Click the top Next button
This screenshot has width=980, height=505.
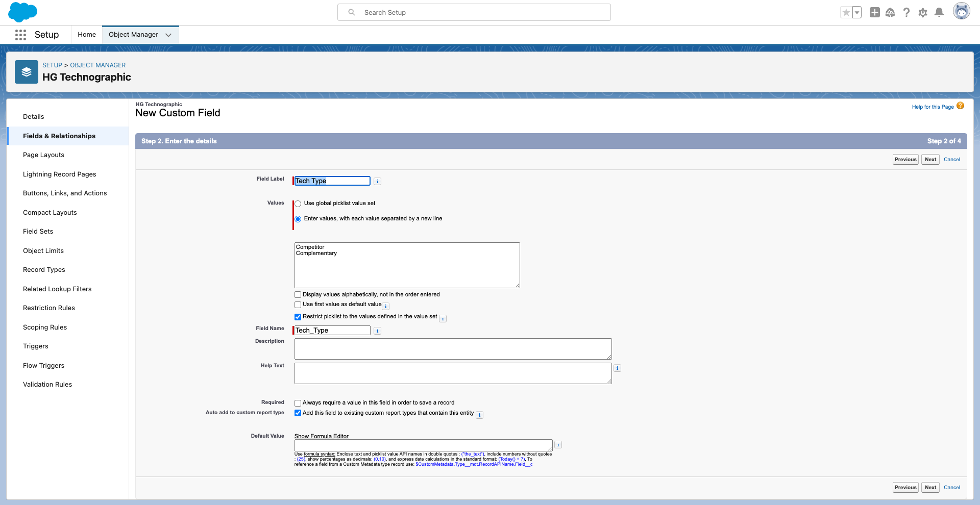pyautogui.click(x=930, y=160)
